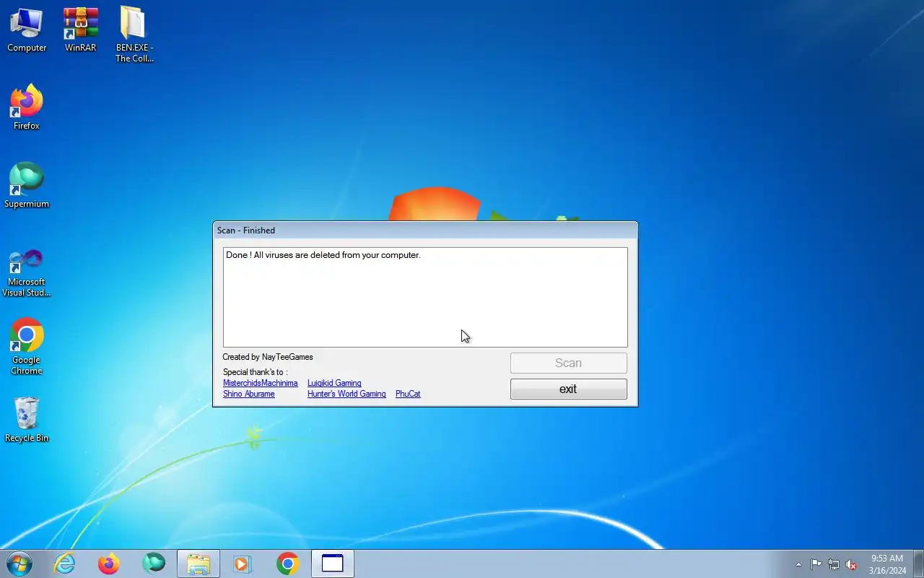The image size is (924, 578).
Task: Click the Supermium taskbar icon
Action: 154,564
